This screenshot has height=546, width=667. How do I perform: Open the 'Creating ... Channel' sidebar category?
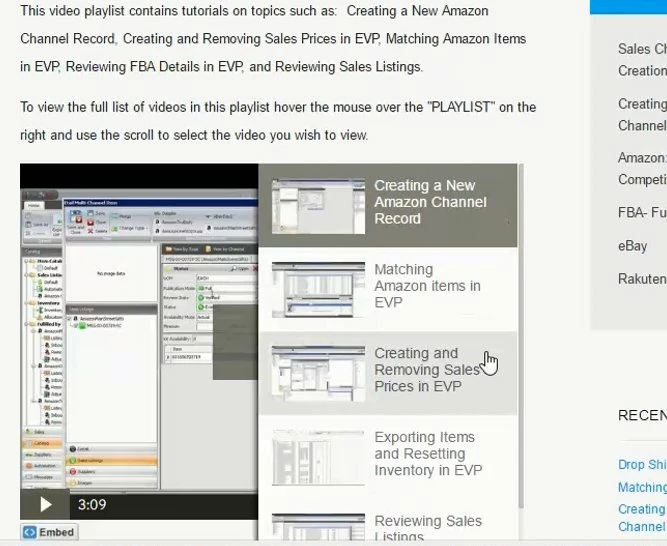coord(642,114)
